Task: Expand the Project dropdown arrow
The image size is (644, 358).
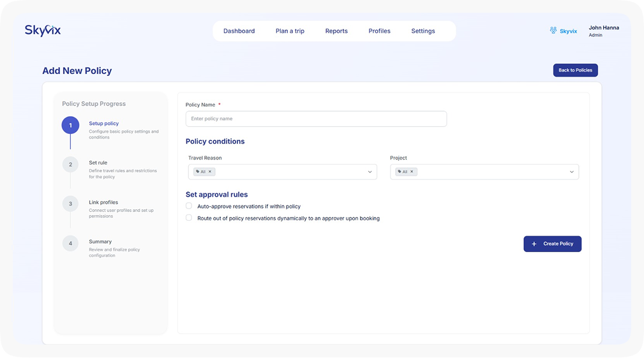Action: click(x=571, y=172)
